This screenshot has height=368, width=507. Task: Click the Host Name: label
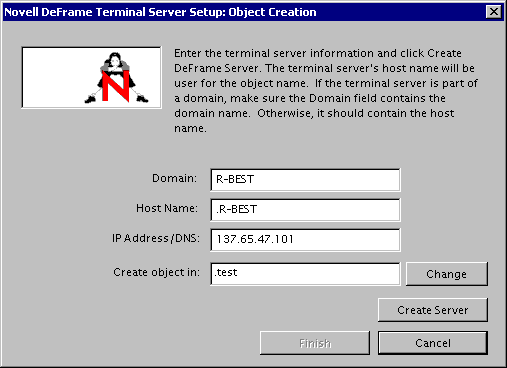tap(167, 208)
